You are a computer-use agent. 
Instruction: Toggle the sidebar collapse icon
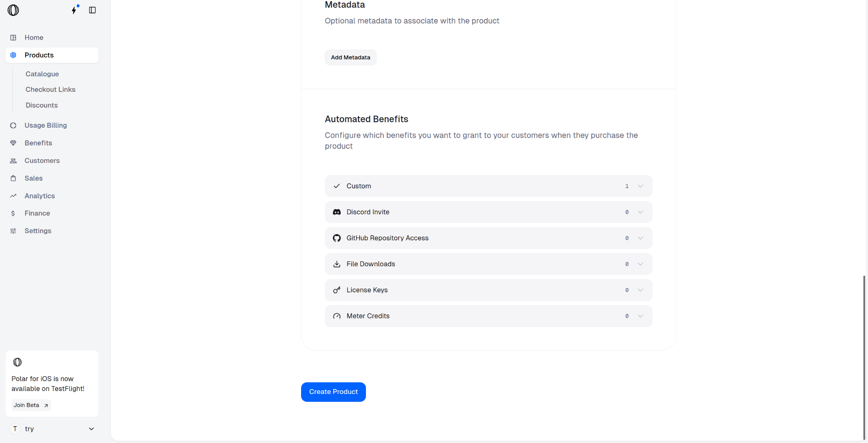[x=92, y=10]
